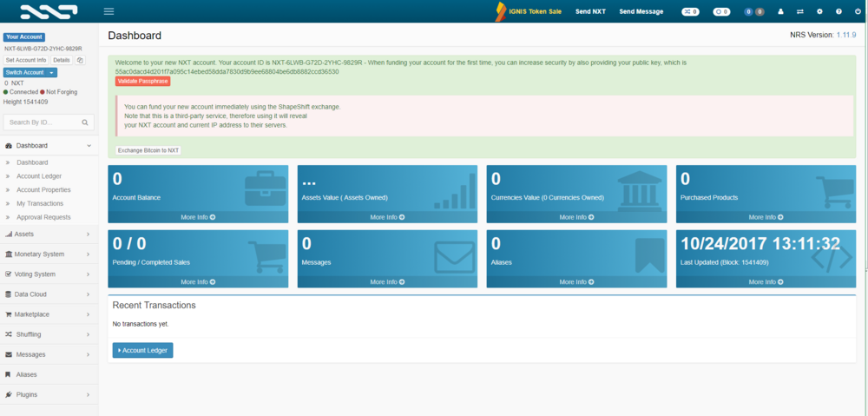Click the blue zero notifications badge

(x=748, y=11)
